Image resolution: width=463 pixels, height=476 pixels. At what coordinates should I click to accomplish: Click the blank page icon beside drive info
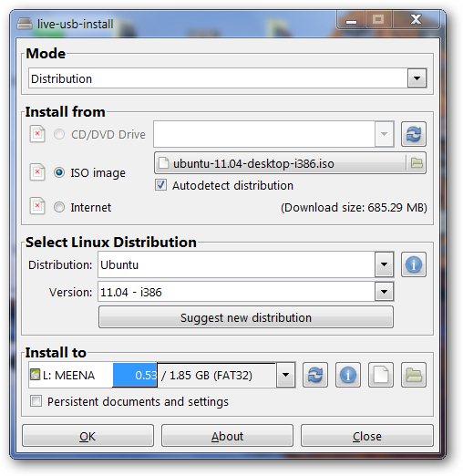[x=381, y=375]
